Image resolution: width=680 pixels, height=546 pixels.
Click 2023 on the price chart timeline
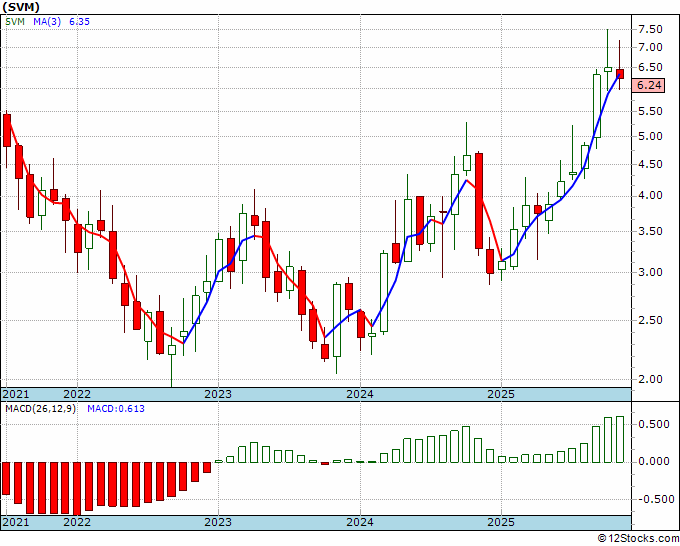click(218, 394)
